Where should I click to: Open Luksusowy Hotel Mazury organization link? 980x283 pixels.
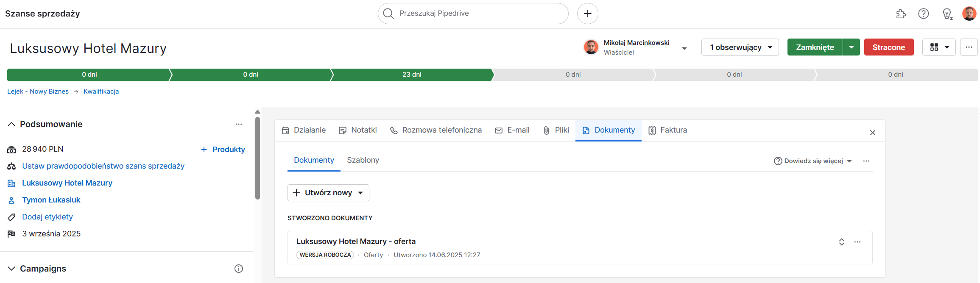click(67, 183)
